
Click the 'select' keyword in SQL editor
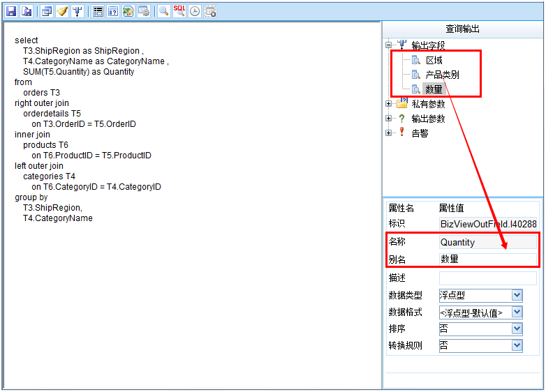26,40
